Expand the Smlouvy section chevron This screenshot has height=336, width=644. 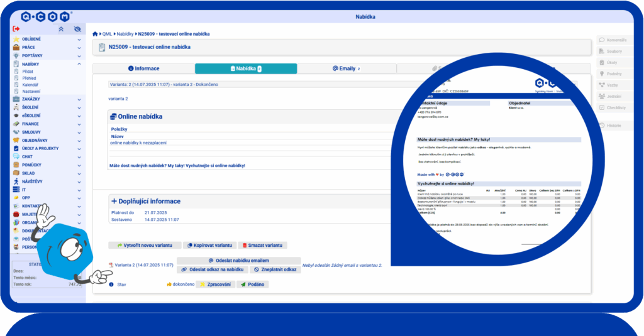coord(79,133)
